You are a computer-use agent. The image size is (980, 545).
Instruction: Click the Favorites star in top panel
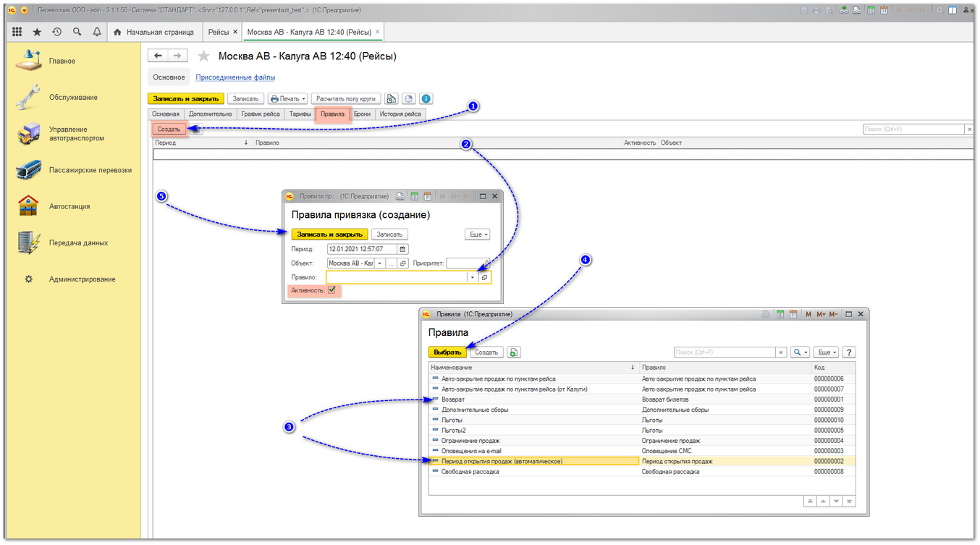(x=37, y=32)
